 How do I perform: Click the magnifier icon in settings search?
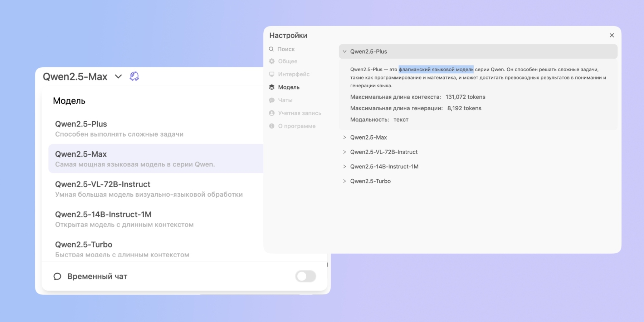tap(272, 49)
